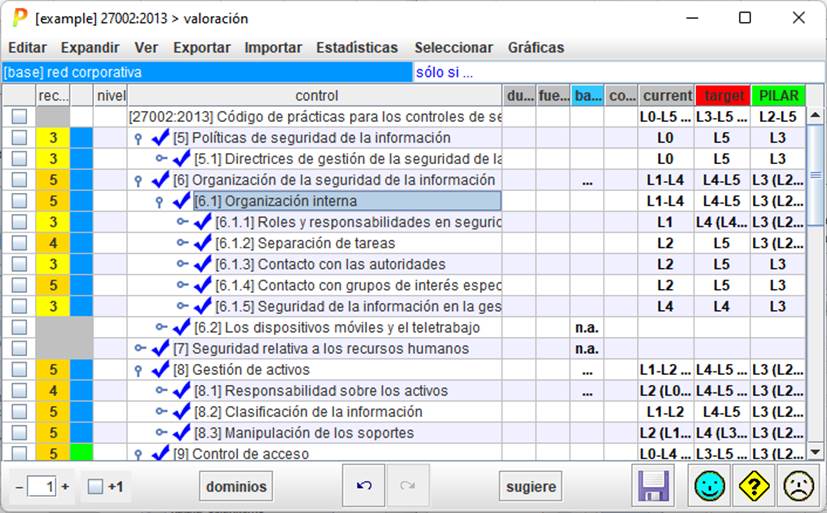Click the blue happy face icon

[709, 486]
